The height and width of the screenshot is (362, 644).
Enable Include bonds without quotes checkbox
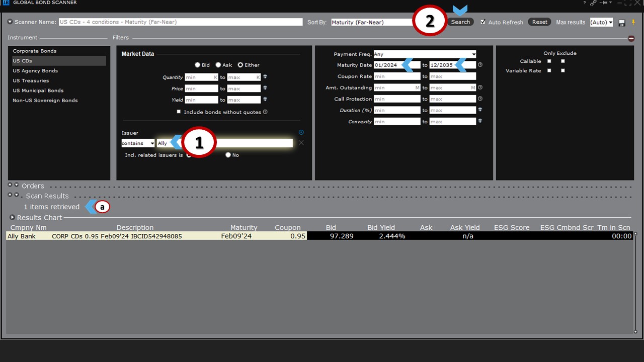(x=179, y=112)
